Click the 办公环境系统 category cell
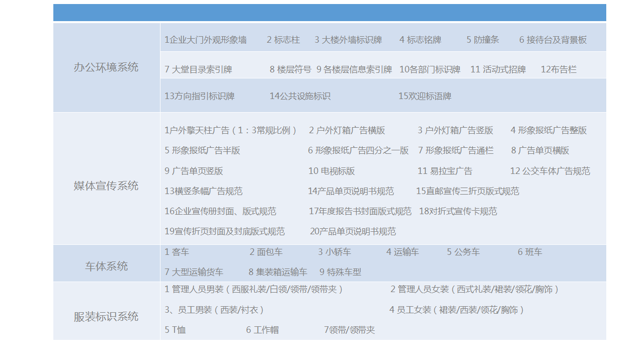 [x=107, y=67]
